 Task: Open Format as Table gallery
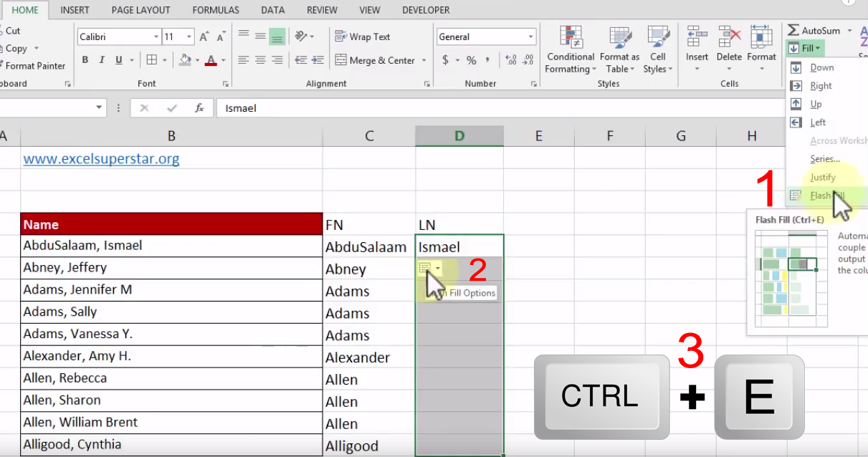coord(619,50)
